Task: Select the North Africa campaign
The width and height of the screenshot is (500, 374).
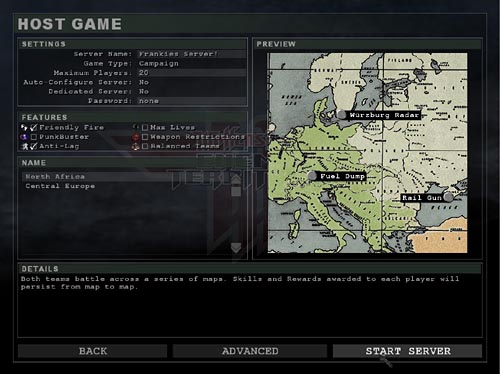Action: (x=55, y=176)
